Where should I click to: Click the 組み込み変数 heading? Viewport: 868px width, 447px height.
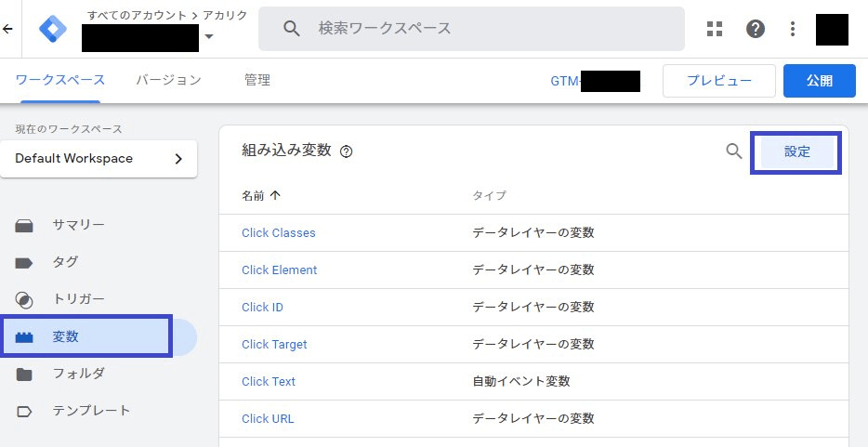(286, 150)
